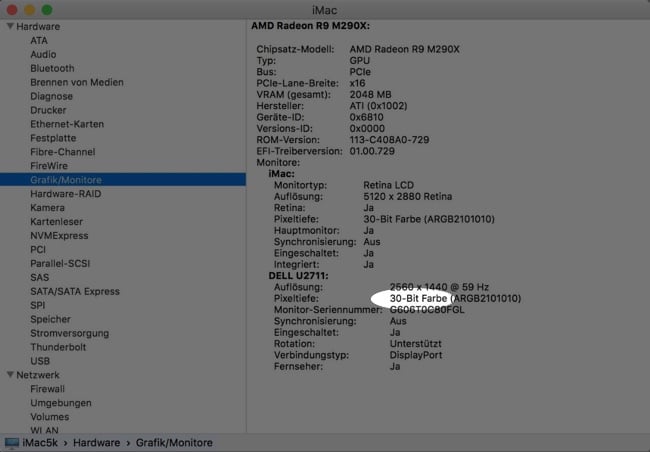Click the Netzwerk section header
The height and width of the screenshot is (452, 650).
(38, 375)
